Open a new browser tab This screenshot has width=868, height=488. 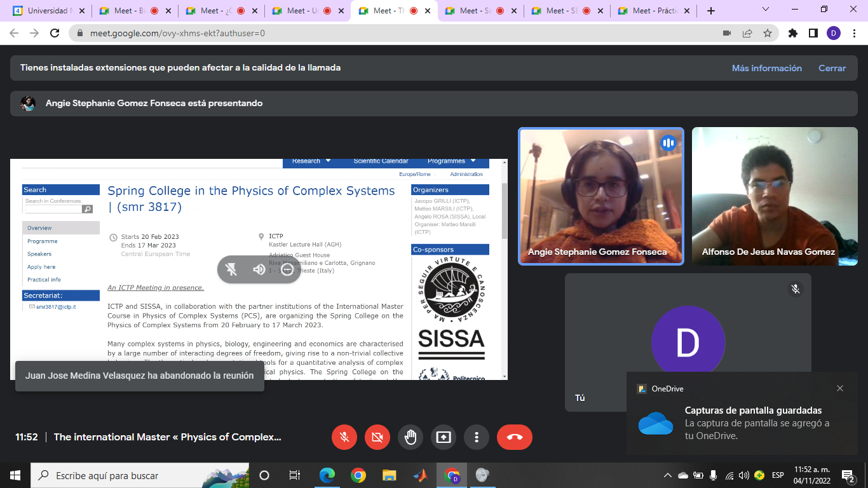[x=711, y=11]
